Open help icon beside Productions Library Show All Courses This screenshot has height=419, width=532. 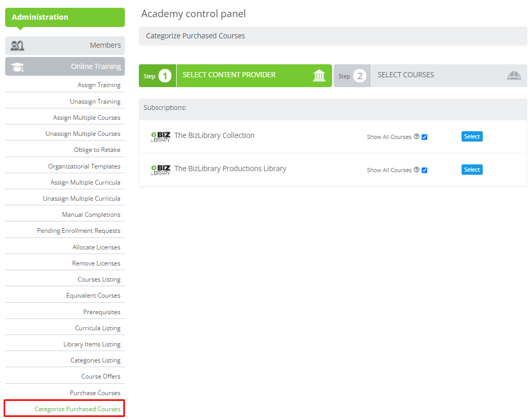(x=416, y=170)
